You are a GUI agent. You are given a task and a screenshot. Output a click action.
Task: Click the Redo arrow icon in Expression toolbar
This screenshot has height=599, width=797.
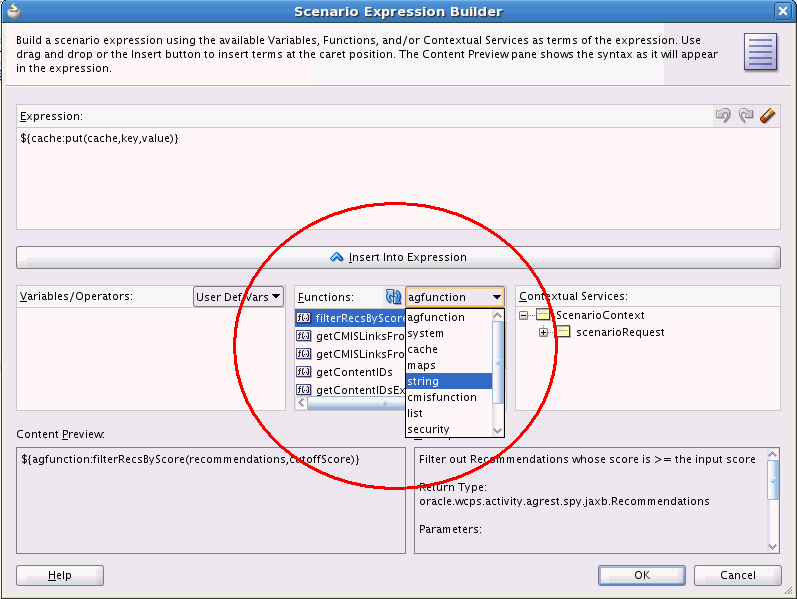pyautogui.click(x=746, y=115)
